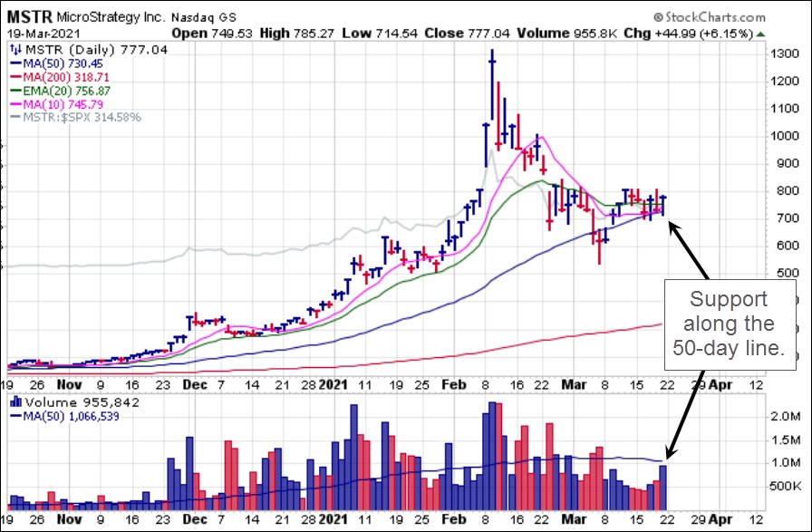Click the bold MSTR ticker symbol
The image size is (812, 532).
(30, 17)
